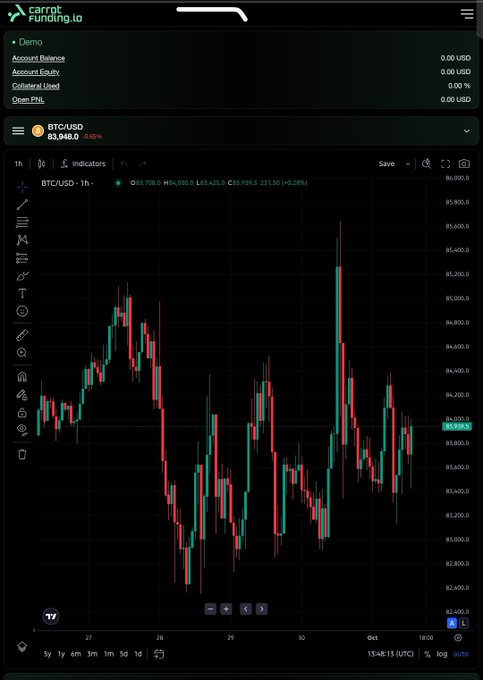Viewport: 483px width, 680px height.
Task: Save the chart layout
Action: (x=386, y=163)
